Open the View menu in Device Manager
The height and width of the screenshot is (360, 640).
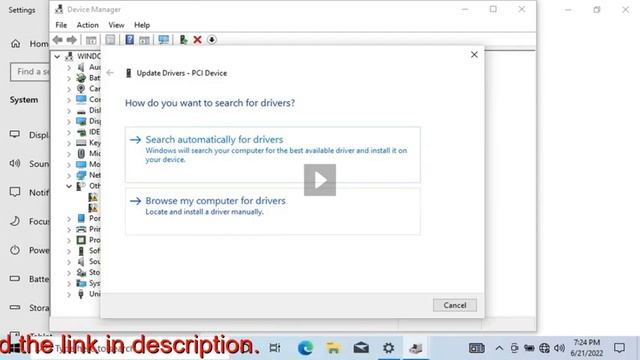pos(116,25)
